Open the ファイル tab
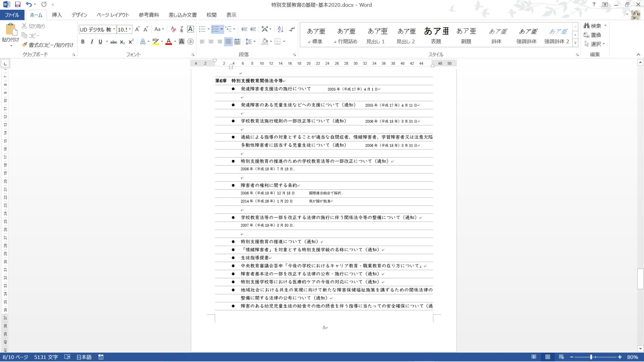 coord(12,15)
